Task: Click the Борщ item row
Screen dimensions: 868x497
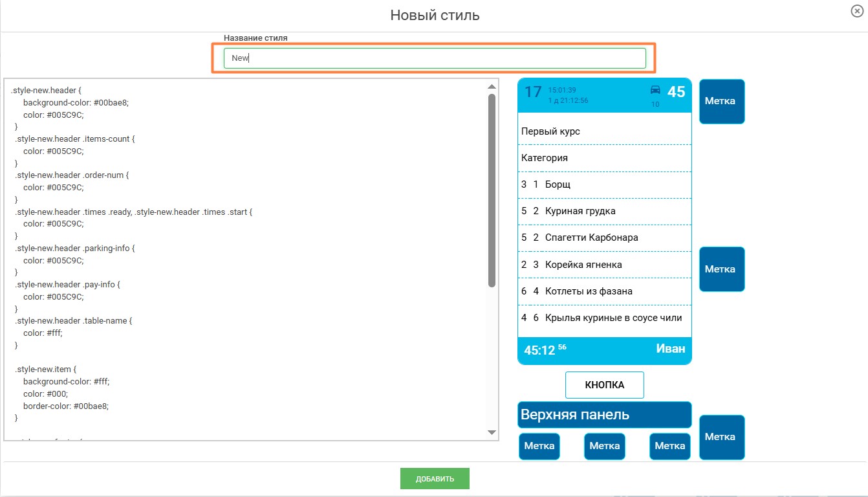Action: [604, 184]
